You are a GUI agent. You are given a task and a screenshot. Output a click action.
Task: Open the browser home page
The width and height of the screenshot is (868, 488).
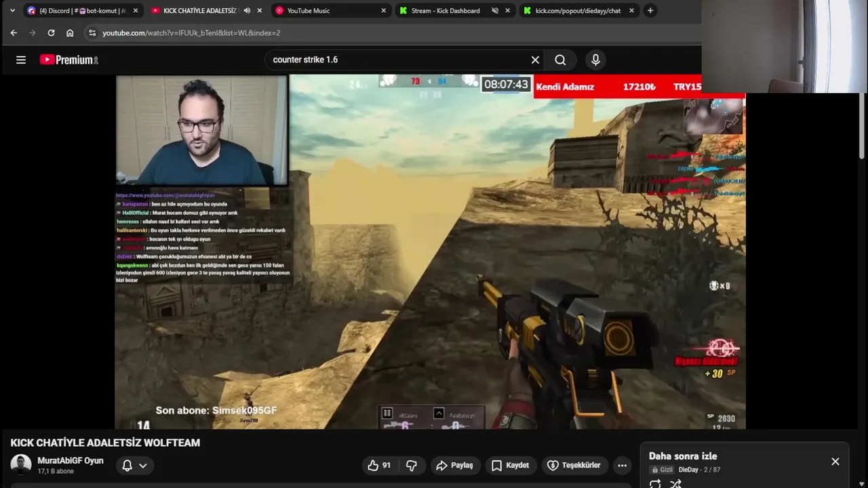[x=70, y=33]
